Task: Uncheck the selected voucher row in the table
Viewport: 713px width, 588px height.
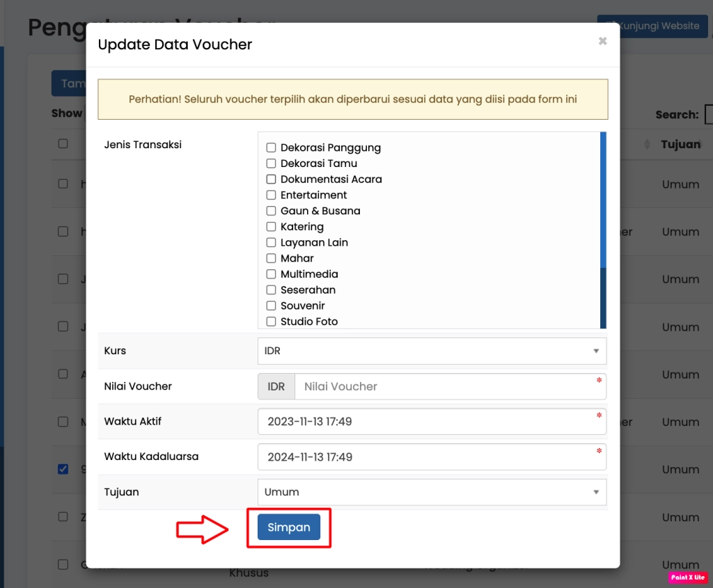Action: point(63,469)
